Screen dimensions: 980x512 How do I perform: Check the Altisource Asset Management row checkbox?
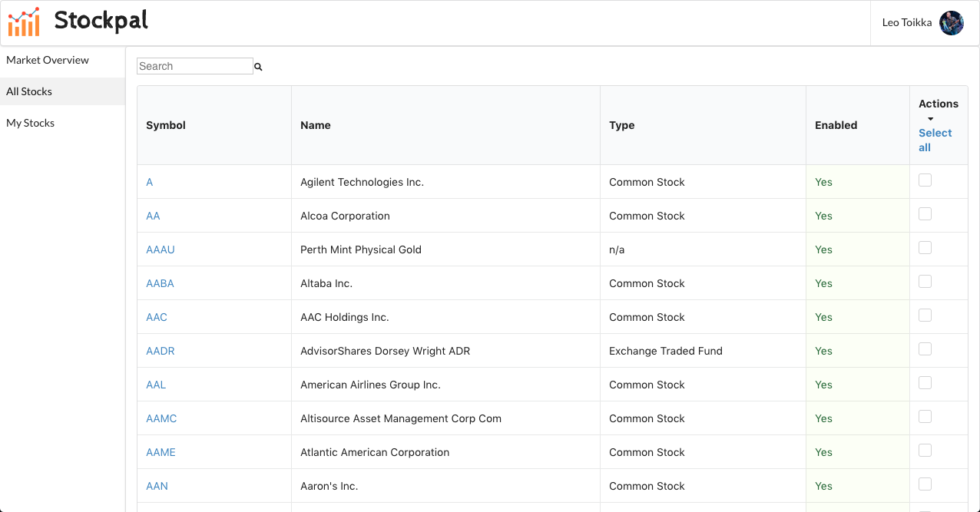pos(925,416)
